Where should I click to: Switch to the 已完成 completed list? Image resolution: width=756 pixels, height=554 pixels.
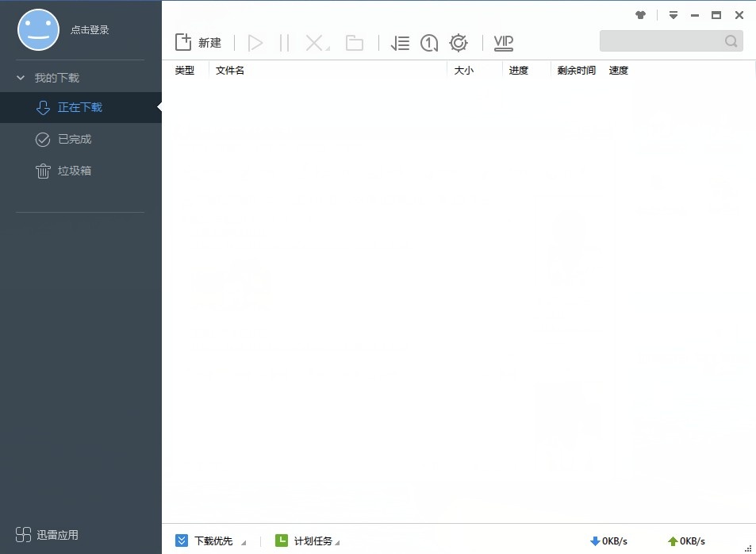tap(75, 139)
